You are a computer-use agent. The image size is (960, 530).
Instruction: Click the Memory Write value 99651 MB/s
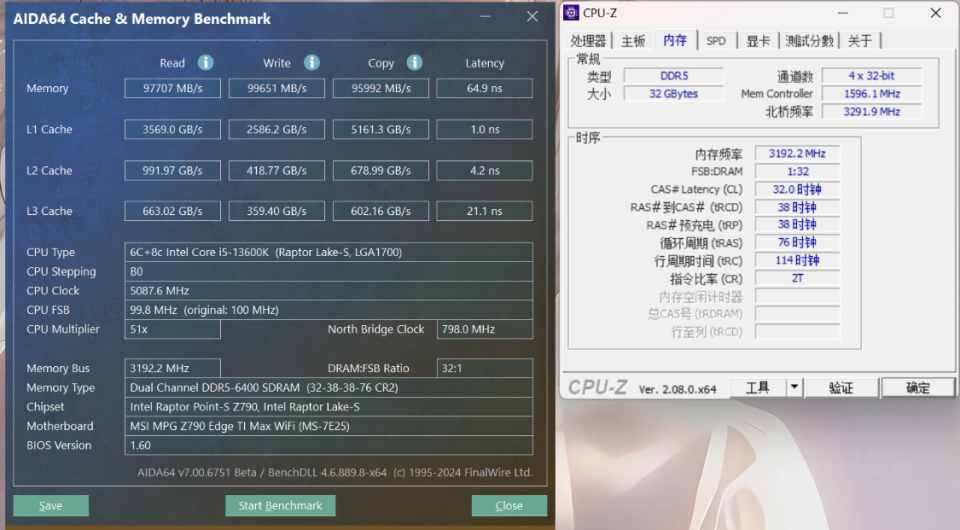click(x=277, y=88)
